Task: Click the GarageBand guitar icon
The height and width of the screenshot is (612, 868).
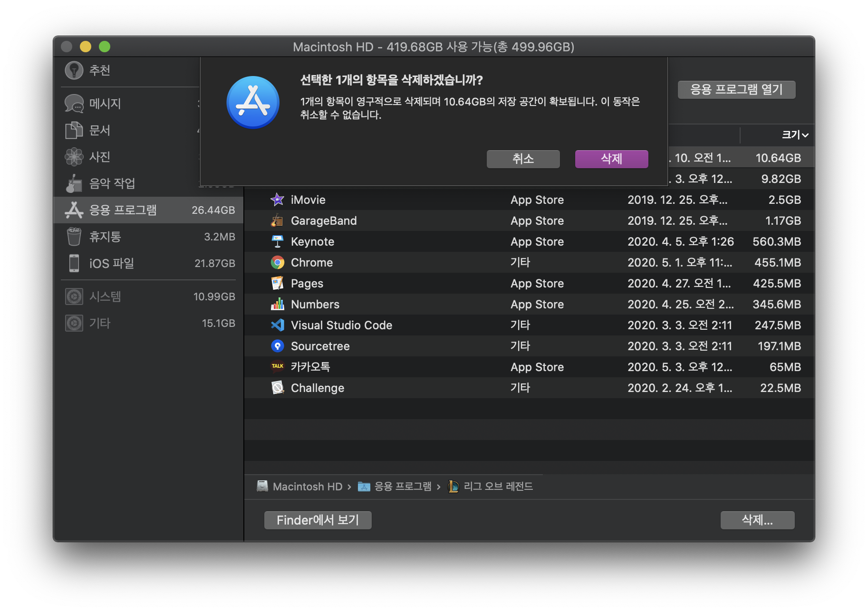Action: pos(277,220)
